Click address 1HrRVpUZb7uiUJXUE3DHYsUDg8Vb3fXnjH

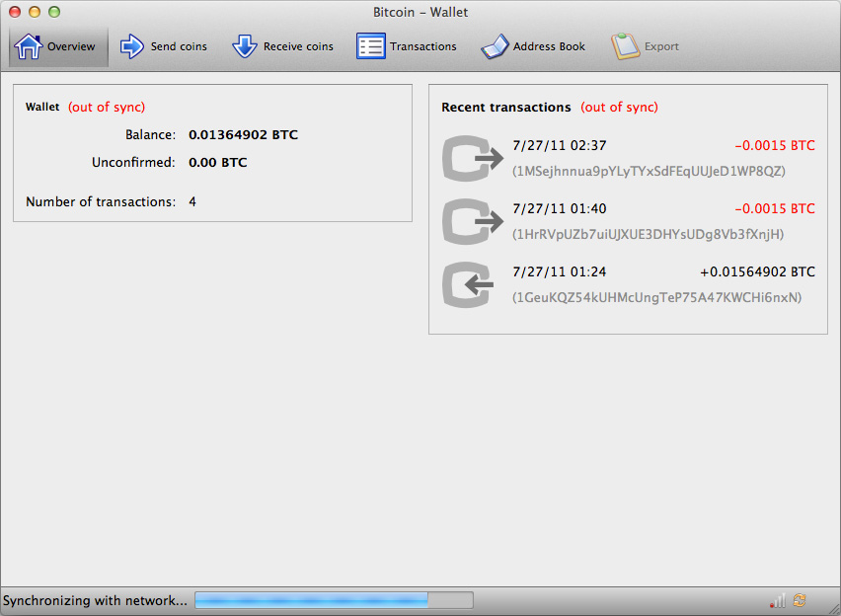tap(648, 235)
